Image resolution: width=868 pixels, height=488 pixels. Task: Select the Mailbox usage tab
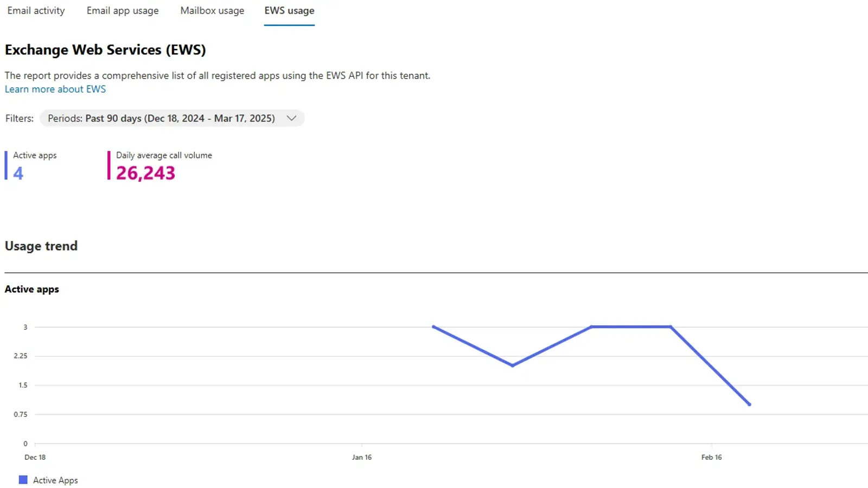pos(212,11)
